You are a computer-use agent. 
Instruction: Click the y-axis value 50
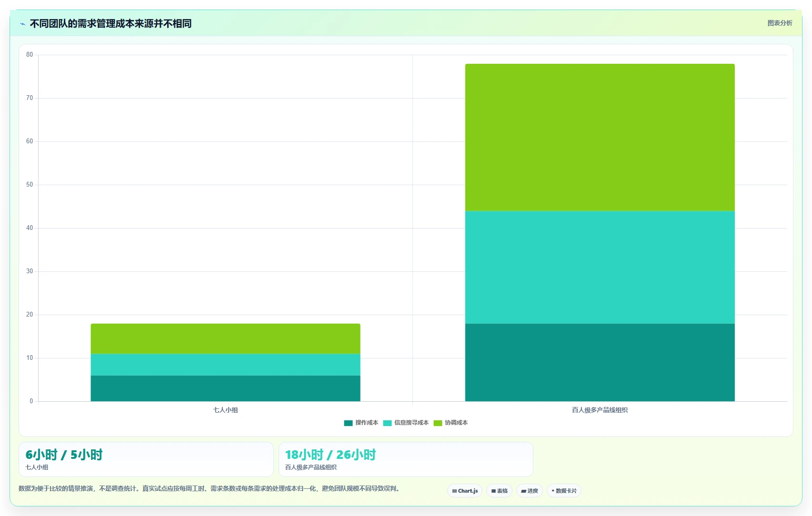point(30,185)
